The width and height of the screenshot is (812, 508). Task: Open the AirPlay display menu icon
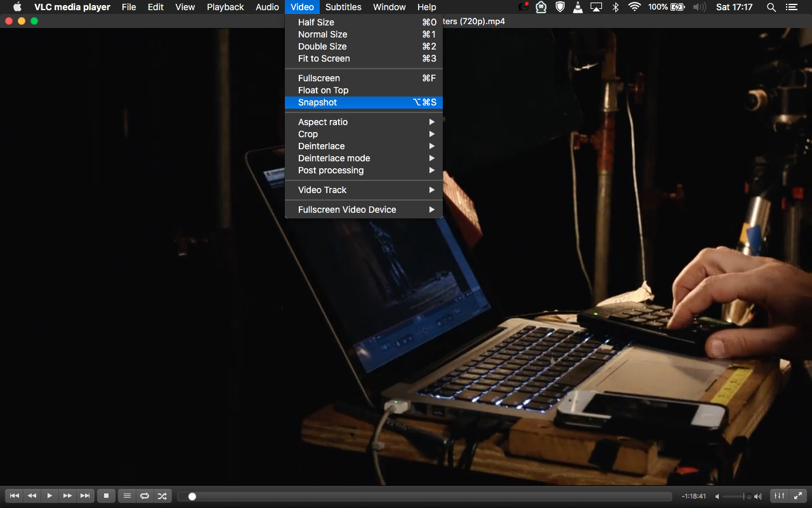point(596,7)
